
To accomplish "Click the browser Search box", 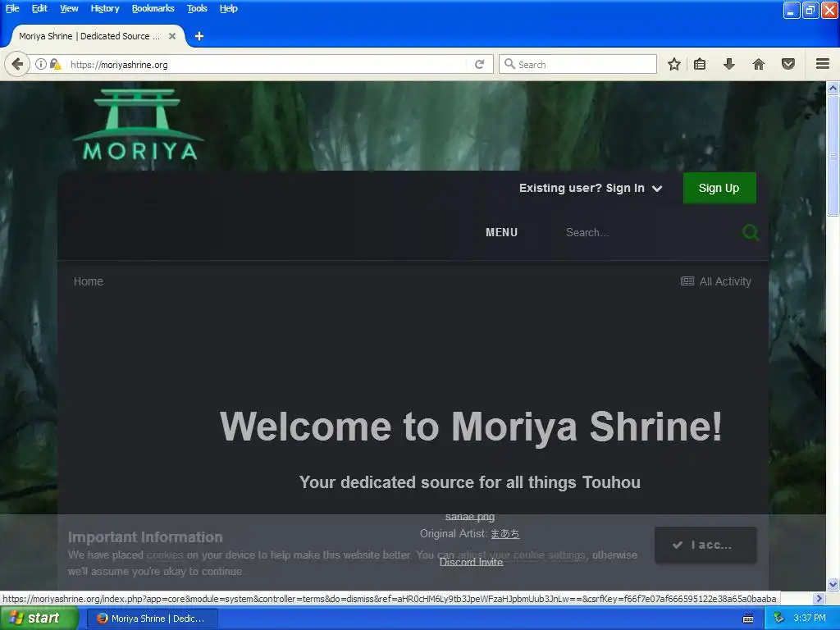I will 578,64.
